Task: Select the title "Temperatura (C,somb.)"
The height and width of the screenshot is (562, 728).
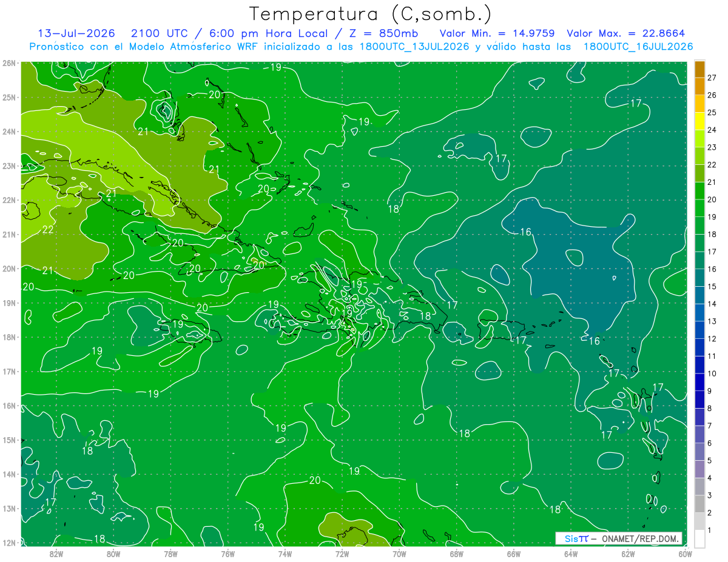Action: point(371,13)
